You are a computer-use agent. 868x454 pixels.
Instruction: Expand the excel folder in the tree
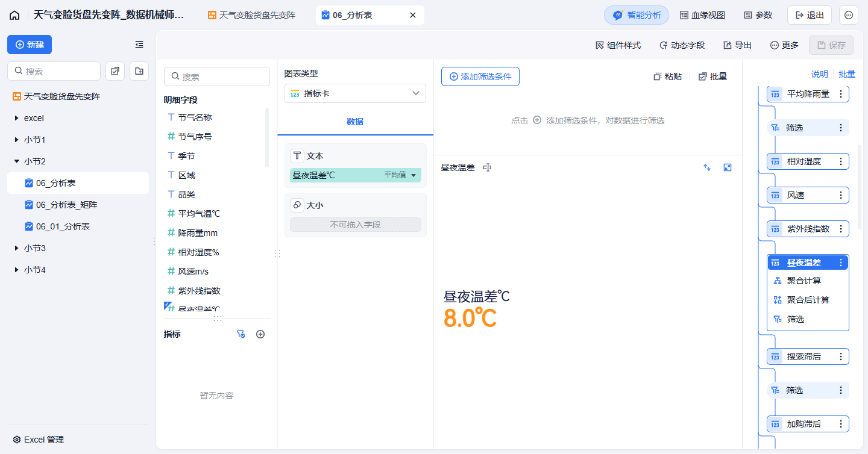tap(16, 118)
